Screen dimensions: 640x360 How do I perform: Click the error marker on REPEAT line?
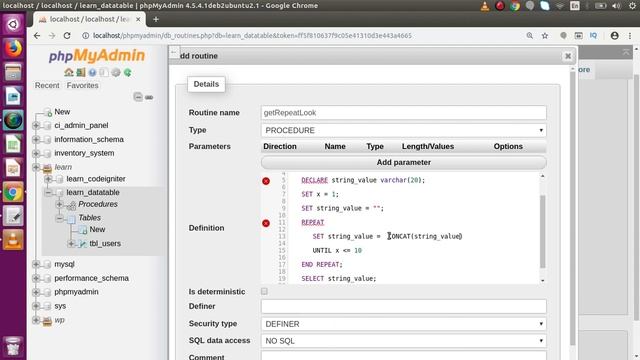coord(266,223)
